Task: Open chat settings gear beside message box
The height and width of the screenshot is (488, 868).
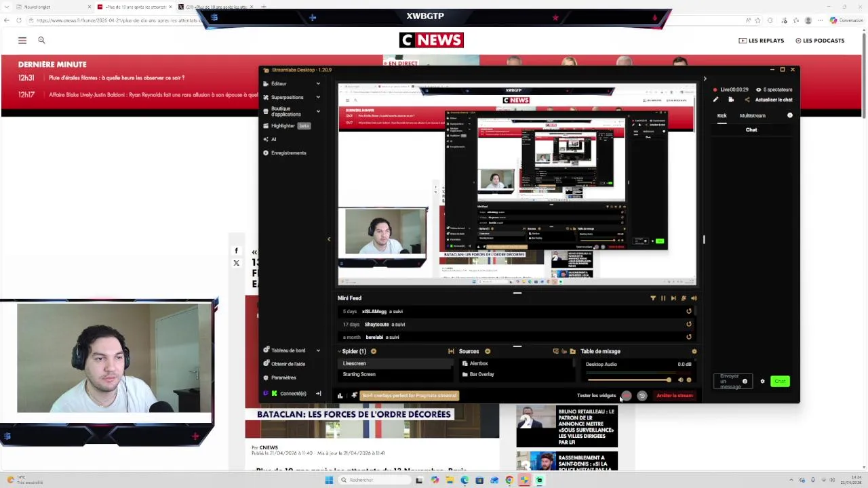Action: tap(762, 381)
